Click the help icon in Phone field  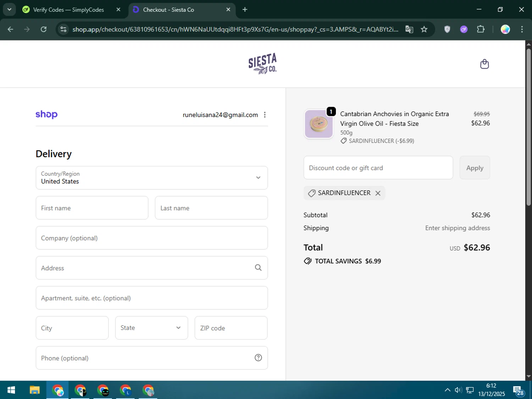pos(258,358)
